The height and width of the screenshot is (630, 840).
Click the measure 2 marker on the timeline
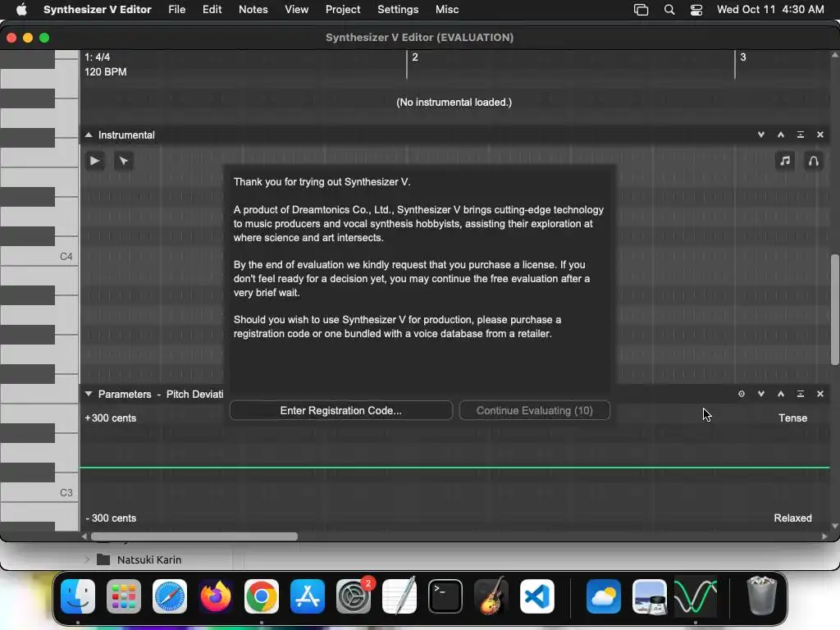click(414, 57)
